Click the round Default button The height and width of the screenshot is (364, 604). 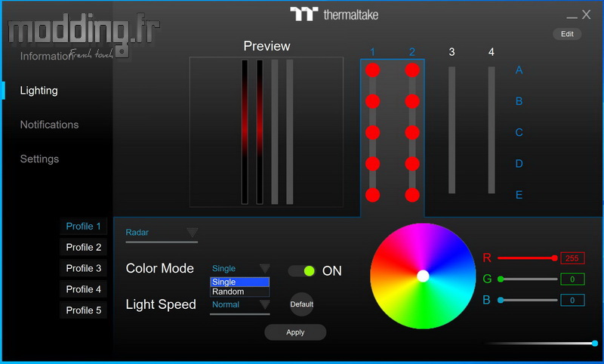click(301, 304)
